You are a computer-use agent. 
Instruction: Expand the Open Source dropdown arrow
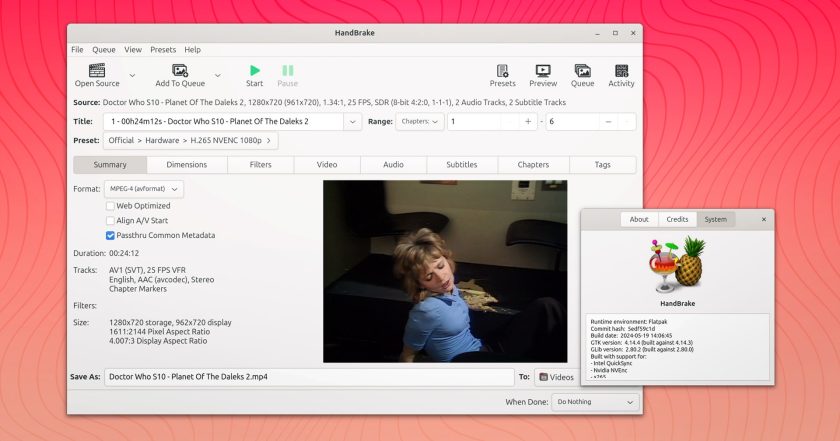pyautogui.click(x=132, y=76)
